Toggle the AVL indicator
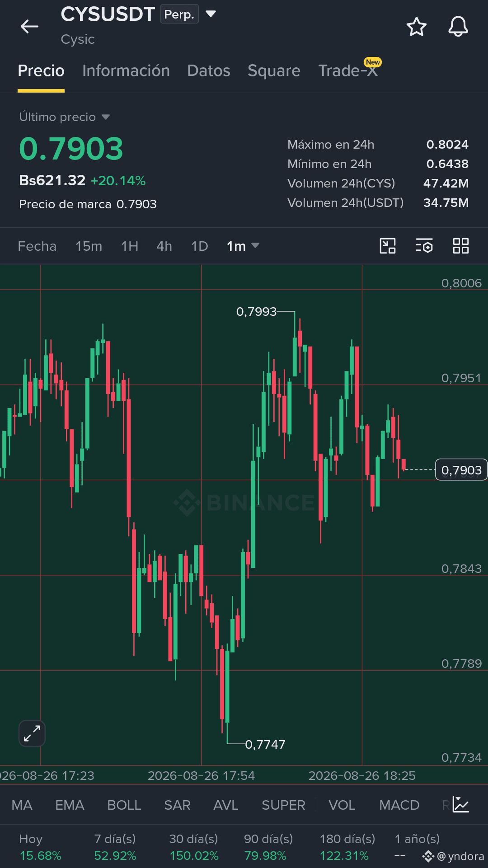The width and height of the screenshot is (488, 868). pos(226,805)
